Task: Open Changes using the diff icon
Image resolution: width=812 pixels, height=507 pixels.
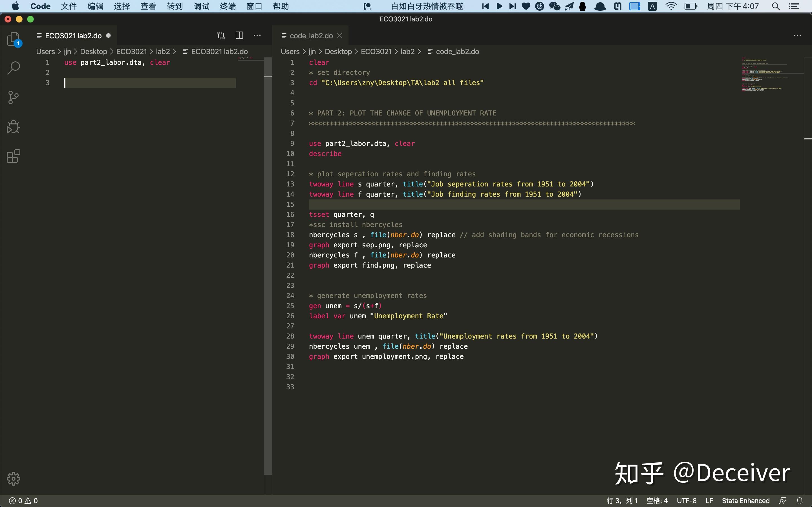Action: [x=220, y=35]
